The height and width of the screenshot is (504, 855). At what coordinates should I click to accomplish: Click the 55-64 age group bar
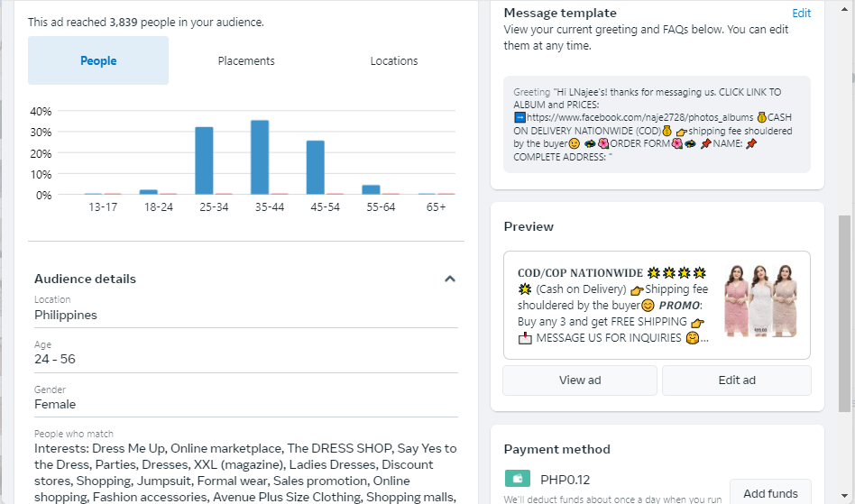(x=371, y=189)
